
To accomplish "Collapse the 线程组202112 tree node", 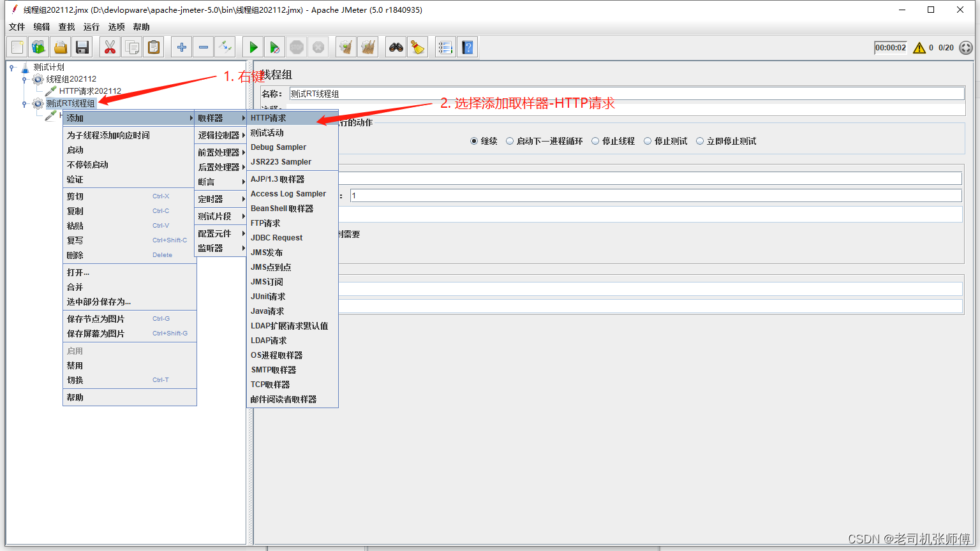I will point(24,79).
